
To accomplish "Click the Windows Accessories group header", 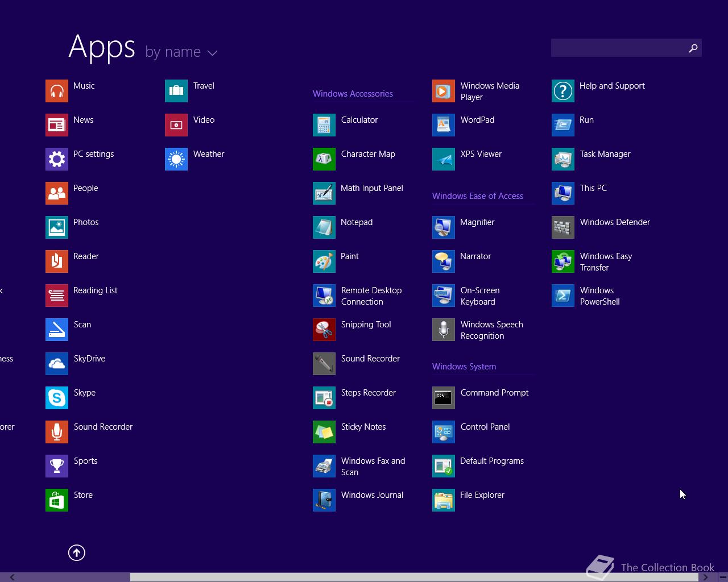I will coord(353,94).
